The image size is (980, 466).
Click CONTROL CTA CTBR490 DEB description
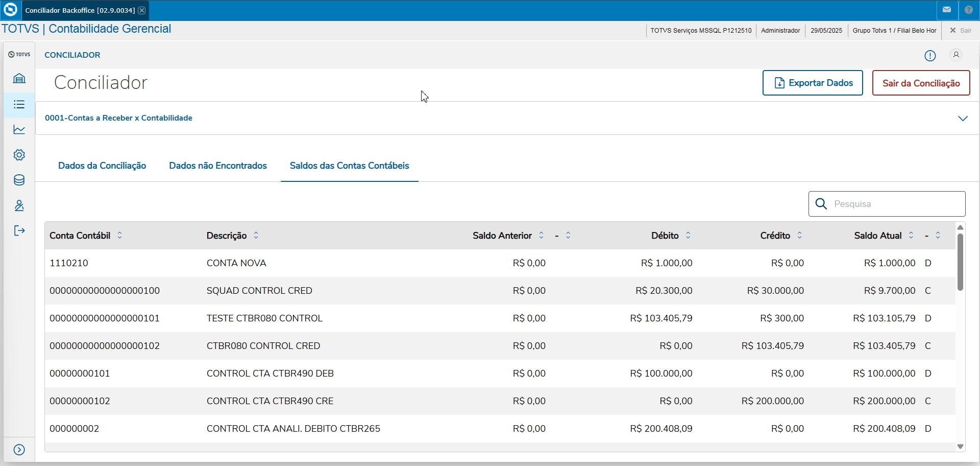click(x=270, y=374)
